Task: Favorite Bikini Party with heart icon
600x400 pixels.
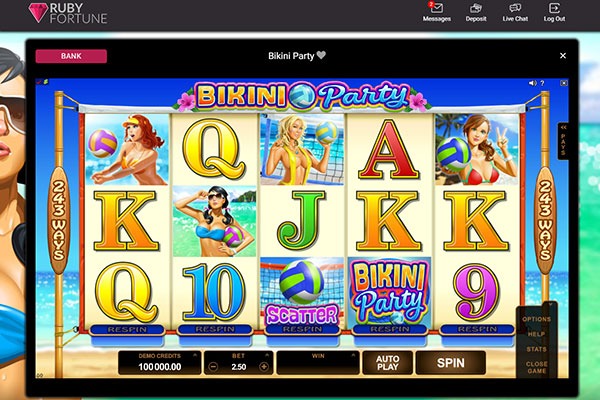Action: tap(321, 55)
